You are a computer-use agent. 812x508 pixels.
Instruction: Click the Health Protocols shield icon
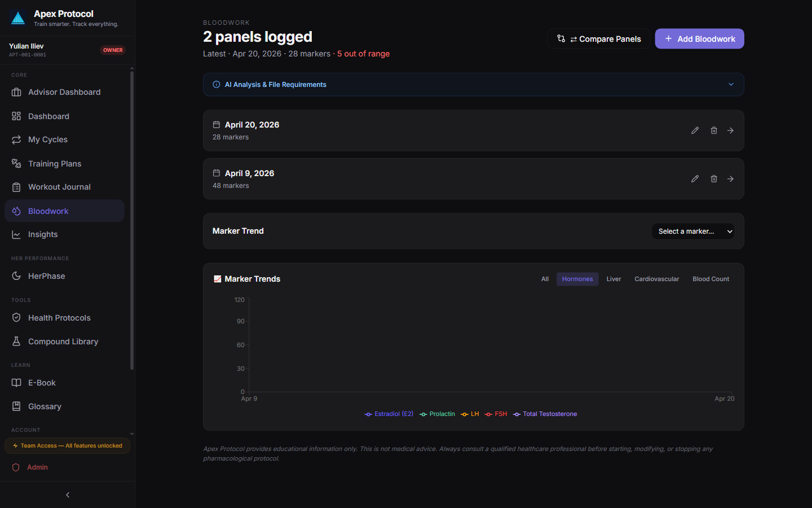(16, 318)
